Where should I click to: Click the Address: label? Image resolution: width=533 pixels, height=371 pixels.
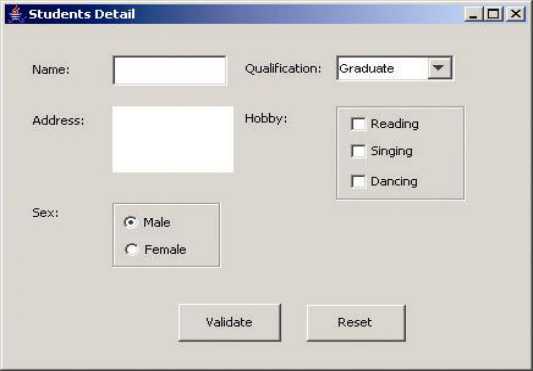click(x=58, y=120)
